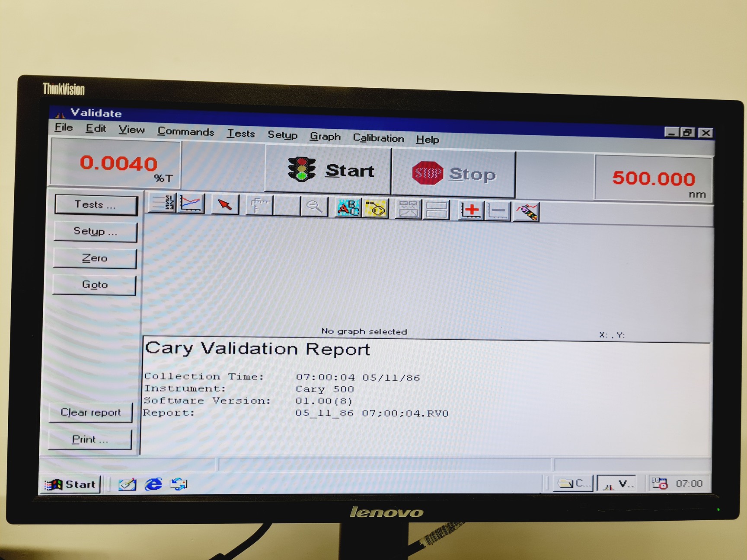Open the Setup menu
Viewport: 747px width, 560px height.
point(282,135)
